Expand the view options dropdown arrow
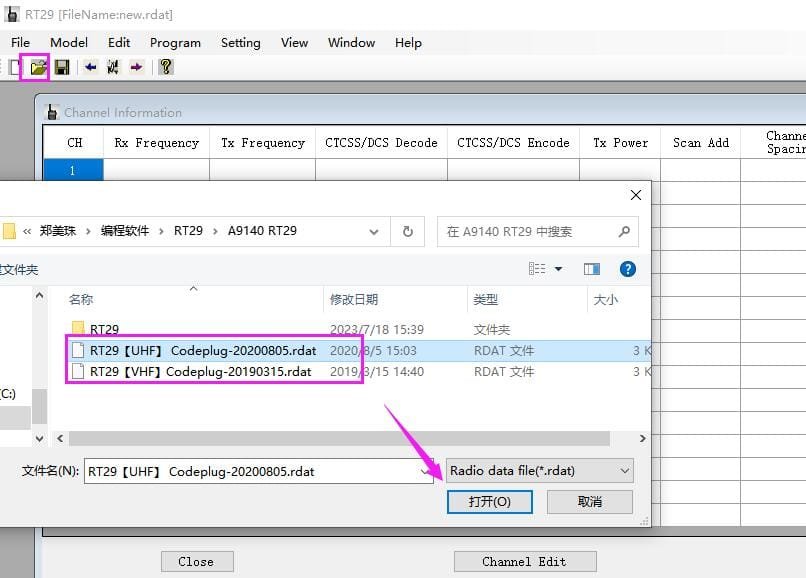The width and height of the screenshot is (806, 578). 558,269
